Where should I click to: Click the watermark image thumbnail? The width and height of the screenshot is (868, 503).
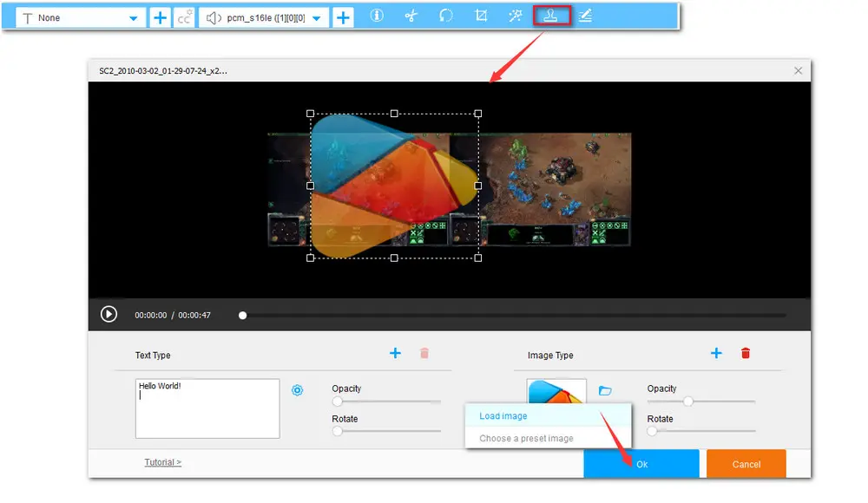(x=556, y=391)
